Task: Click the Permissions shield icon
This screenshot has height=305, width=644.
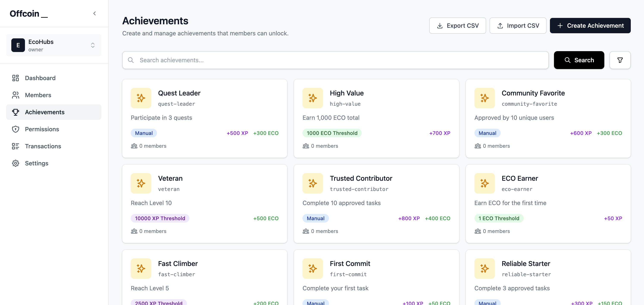Action: coord(16,129)
